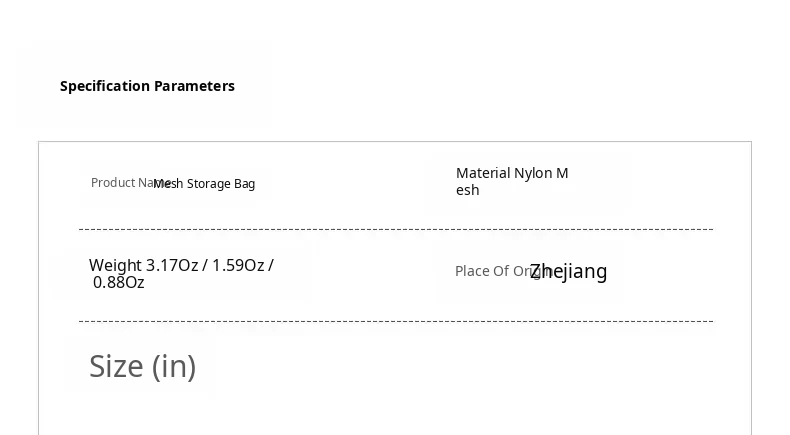Select the 3.17Oz weight value
Screen dimensions: 790x435
click(x=172, y=265)
